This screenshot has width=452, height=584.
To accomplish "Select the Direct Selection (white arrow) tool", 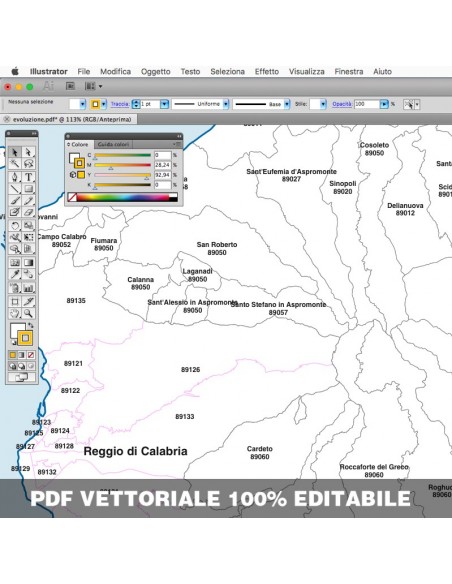I will tap(28, 152).
